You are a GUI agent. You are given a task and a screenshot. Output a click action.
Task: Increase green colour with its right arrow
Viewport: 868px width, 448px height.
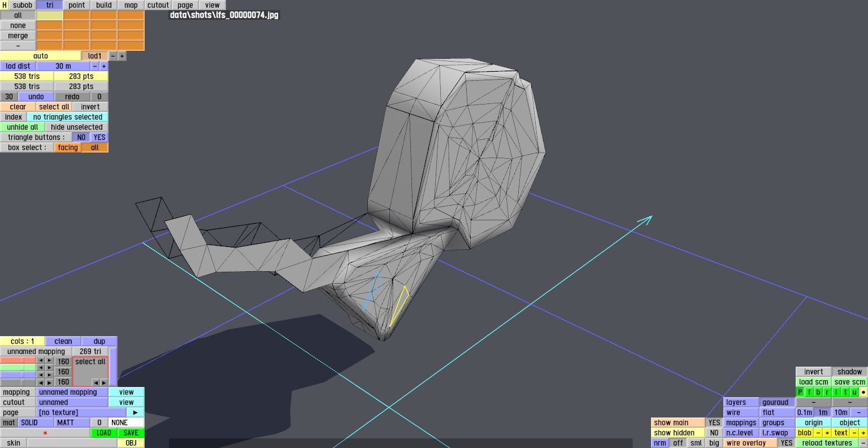click(49, 368)
